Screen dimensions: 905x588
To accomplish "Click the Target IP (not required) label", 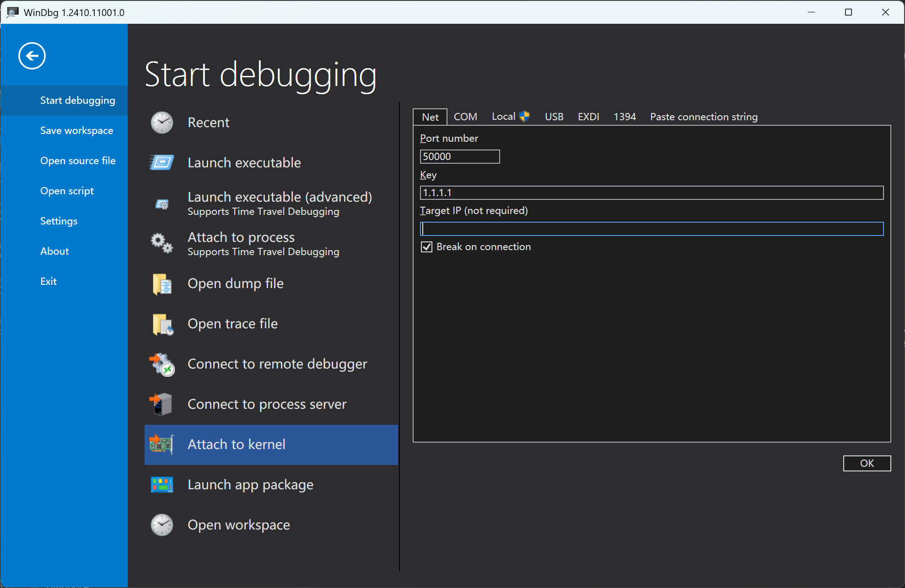I will tap(474, 211).
